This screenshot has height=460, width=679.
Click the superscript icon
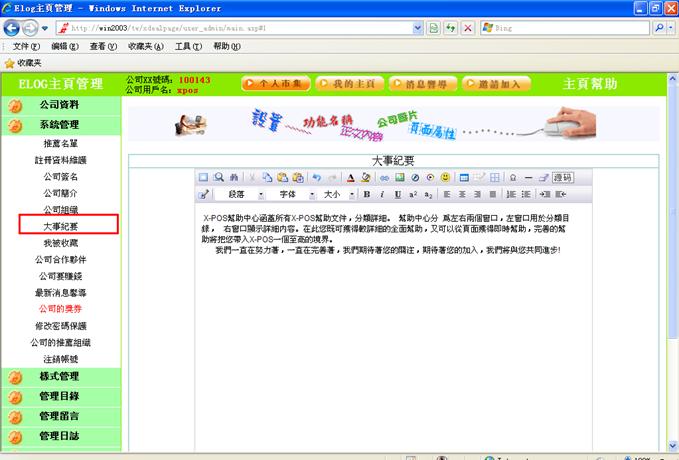pos(413,194)
